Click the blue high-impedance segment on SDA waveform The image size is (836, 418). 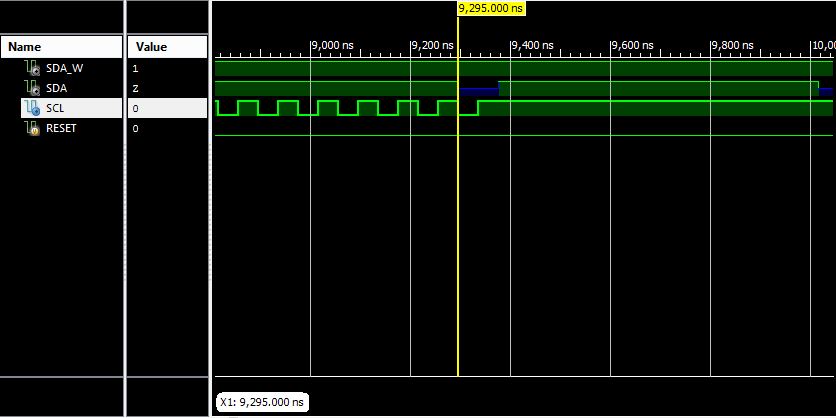pyautogui.click(x=479, y=91)
